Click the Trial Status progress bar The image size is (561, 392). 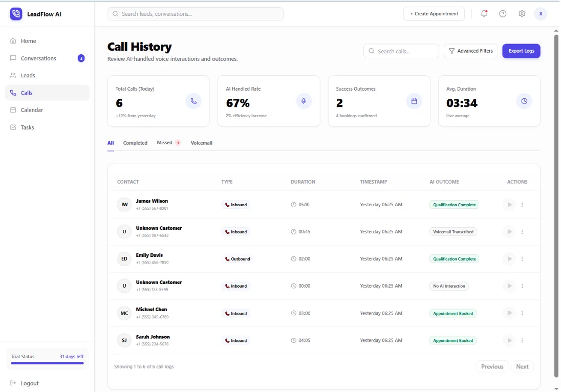point(47,363)
